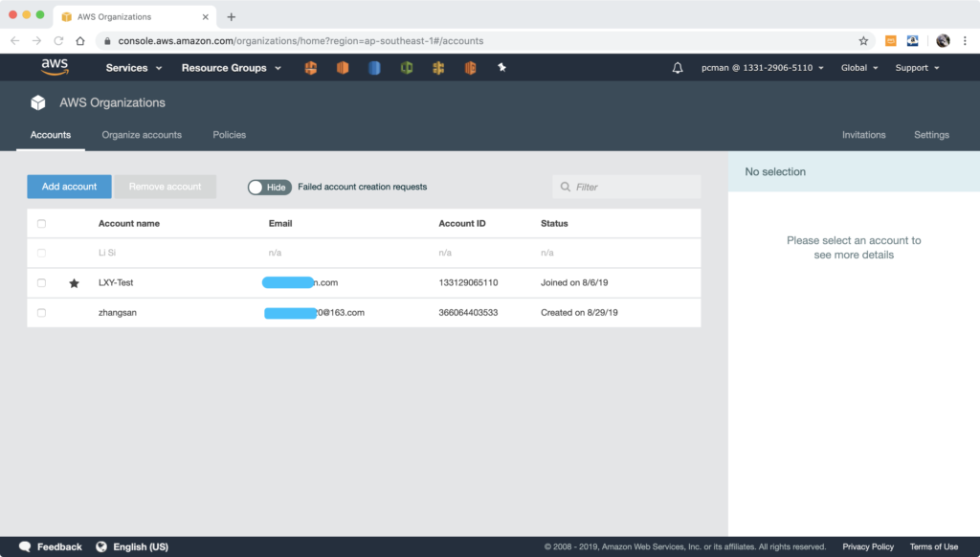Click the orange browser extension icon

click(x=891, y=40)
